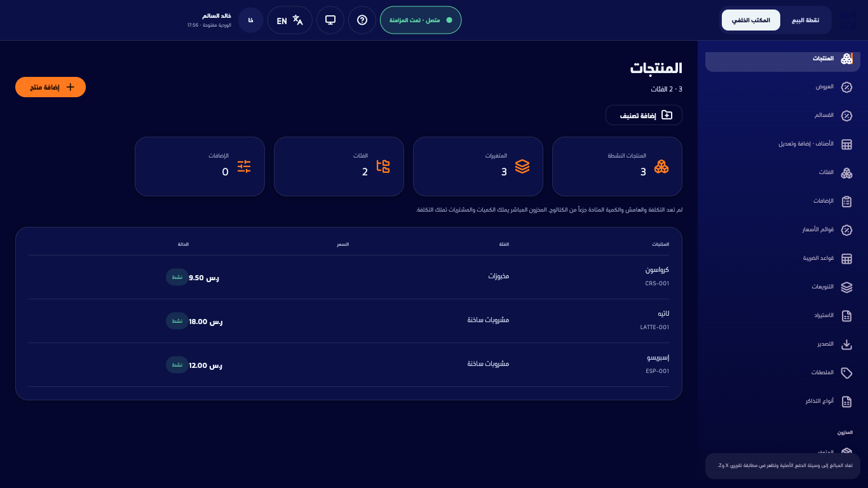
Task: Go to العروض in the sidebar
Action: 783,87
